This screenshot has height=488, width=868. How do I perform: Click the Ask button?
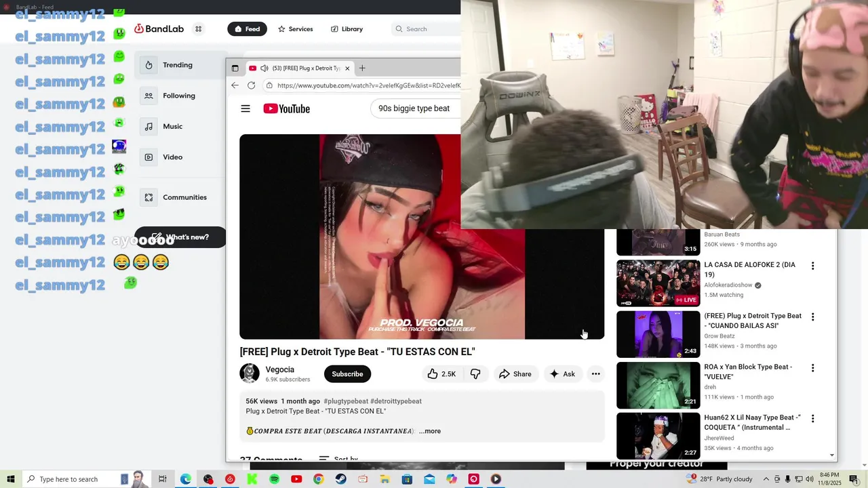click(562, 374)
